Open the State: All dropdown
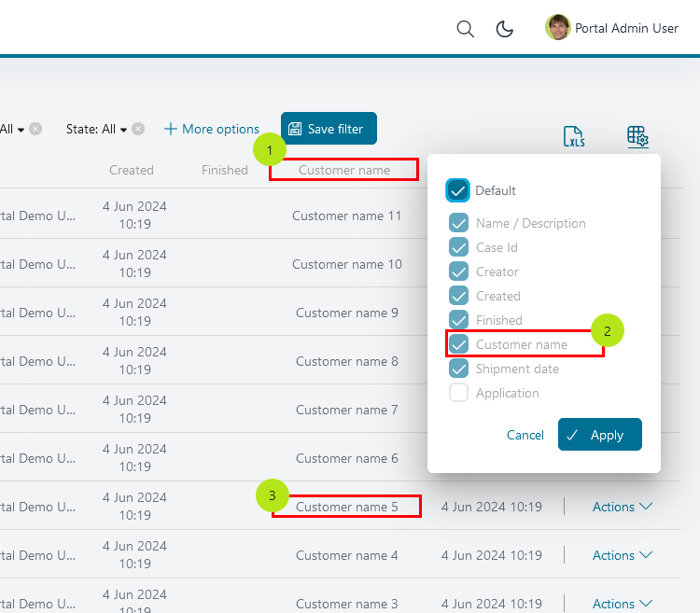700x613 pixels. coord(96,129)
